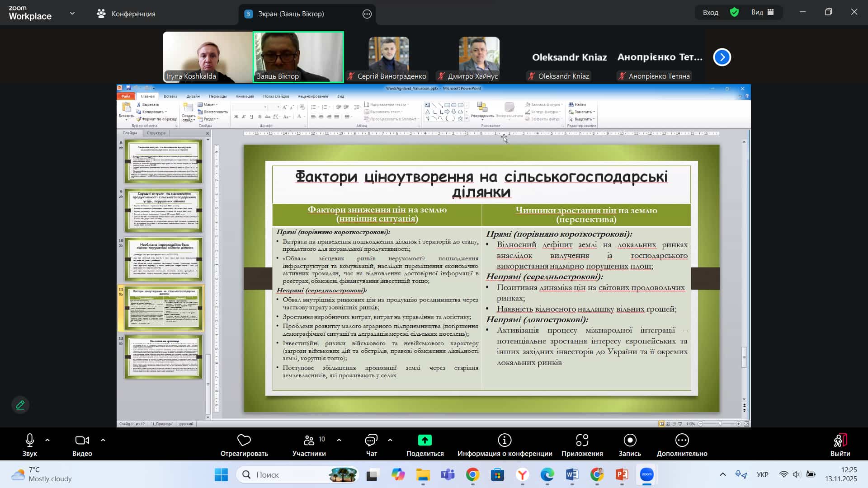Expand audio options arrow next to Sound
This screenshot has width=868, height=488.
[x=47, y=440]
